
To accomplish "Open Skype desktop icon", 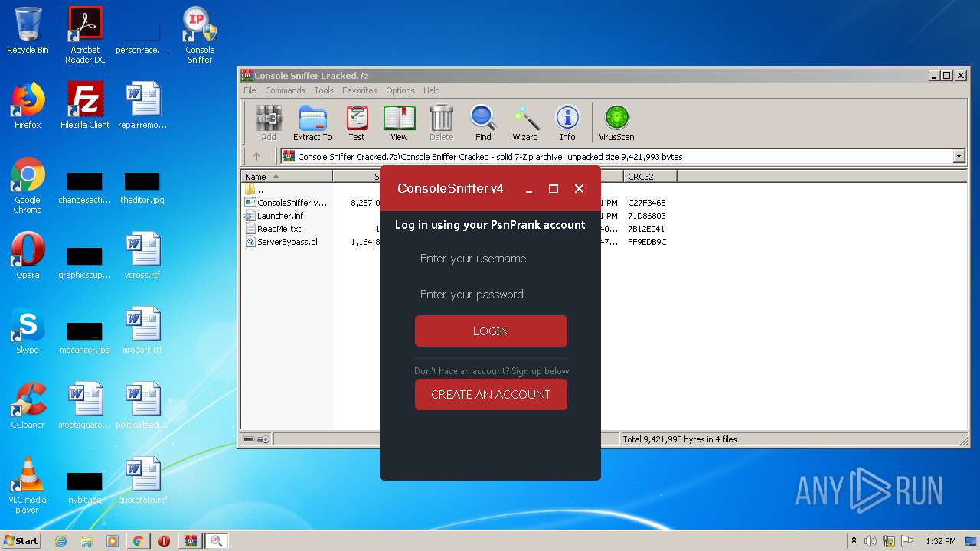I will pos(28,331).
